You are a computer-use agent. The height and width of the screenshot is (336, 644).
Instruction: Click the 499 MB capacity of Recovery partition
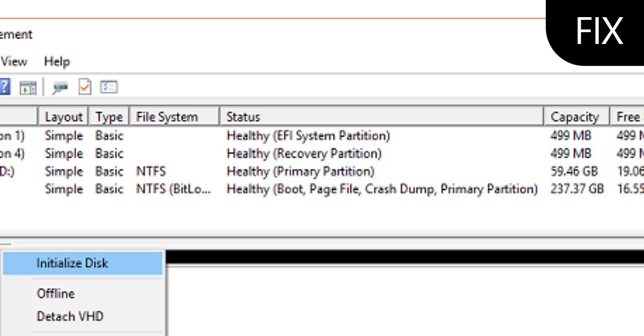570,154
